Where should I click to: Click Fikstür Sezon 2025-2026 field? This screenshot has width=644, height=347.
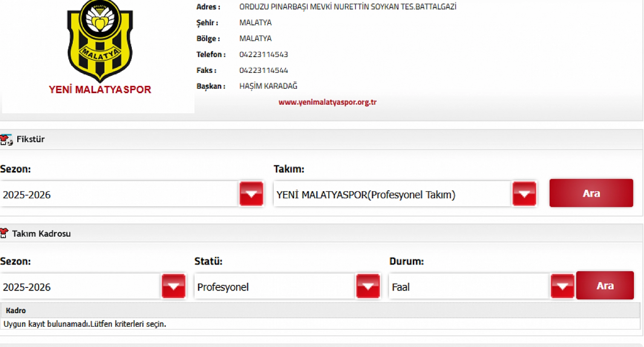119,194
